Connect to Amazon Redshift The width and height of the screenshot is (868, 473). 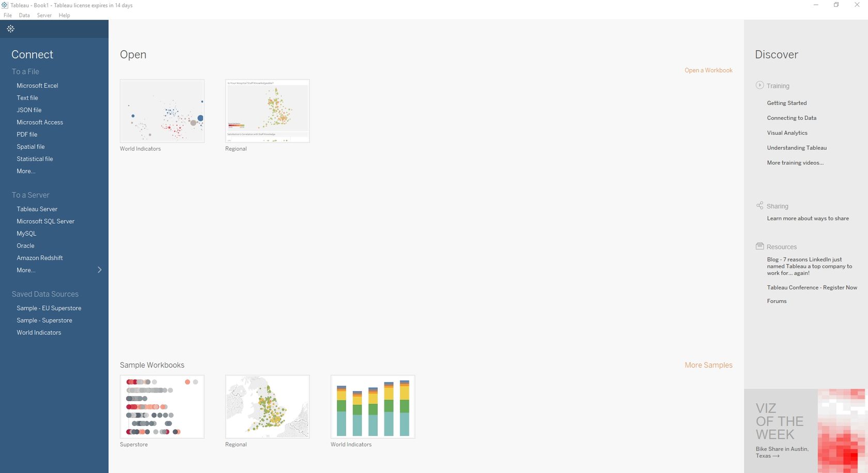[40, 258]
